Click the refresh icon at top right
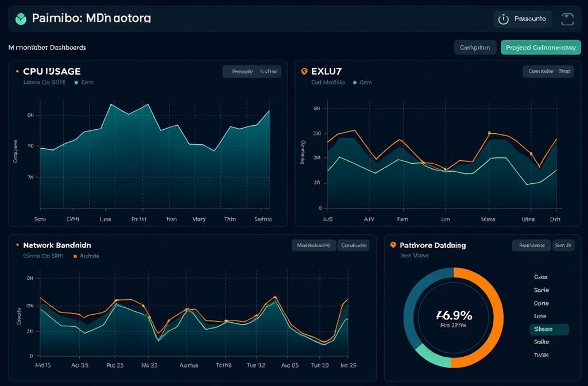 point(567,18)
